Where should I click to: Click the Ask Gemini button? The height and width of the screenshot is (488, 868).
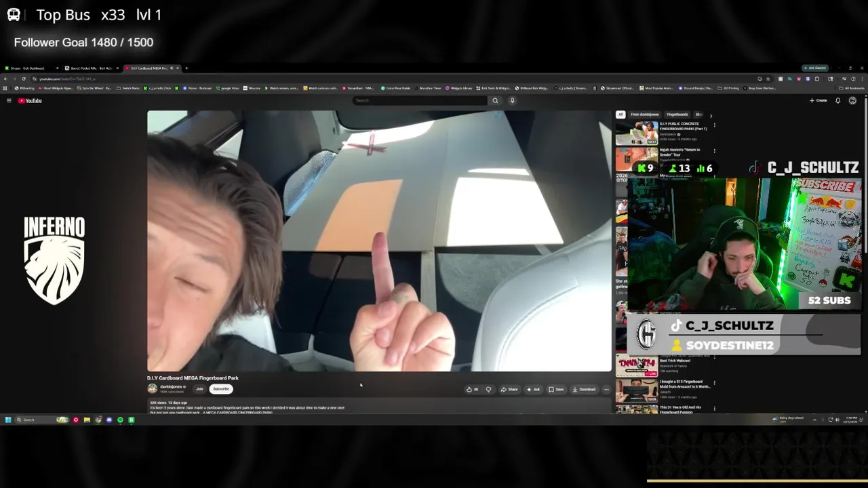(815, 68)
